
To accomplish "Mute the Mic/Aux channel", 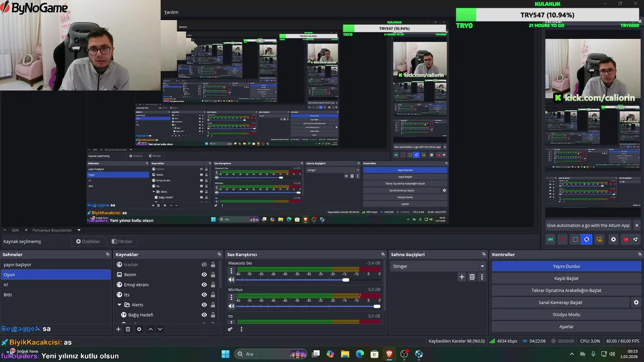I will point(231,306).
